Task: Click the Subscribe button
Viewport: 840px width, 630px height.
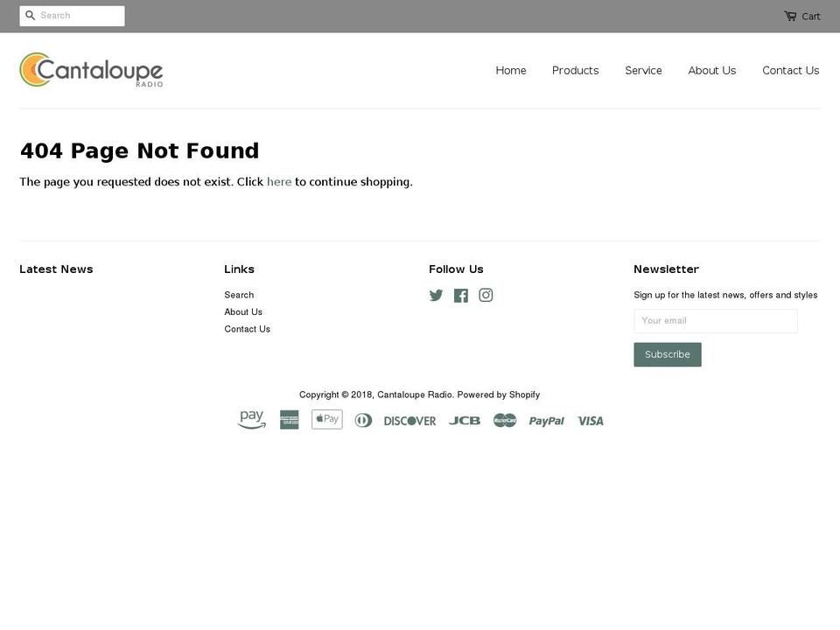Action: click(x=668, y=354)
